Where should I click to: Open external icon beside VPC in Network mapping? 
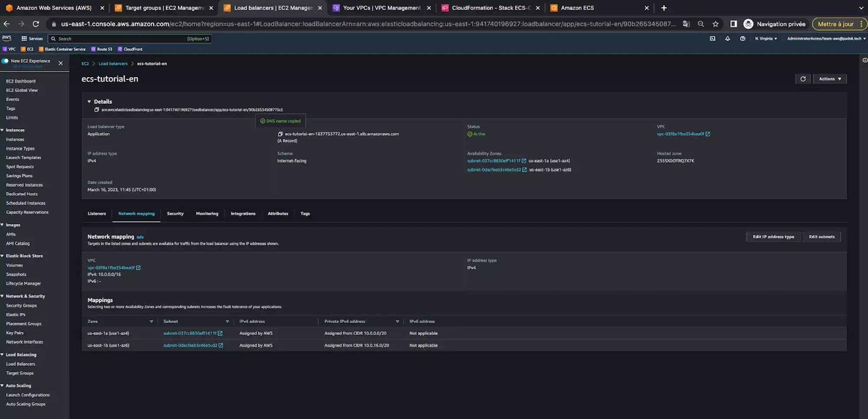(x=138, y=268)
